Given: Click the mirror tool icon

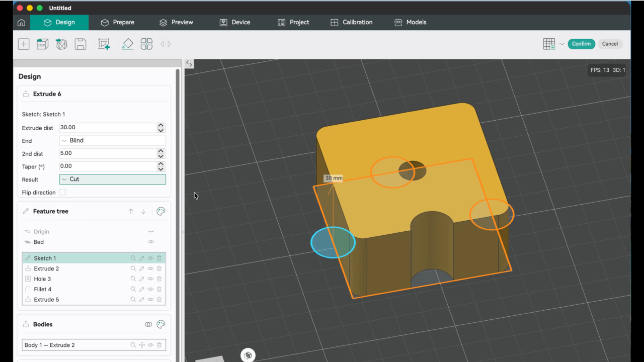Looking at the screenshot, I should [x=166, y=44].
